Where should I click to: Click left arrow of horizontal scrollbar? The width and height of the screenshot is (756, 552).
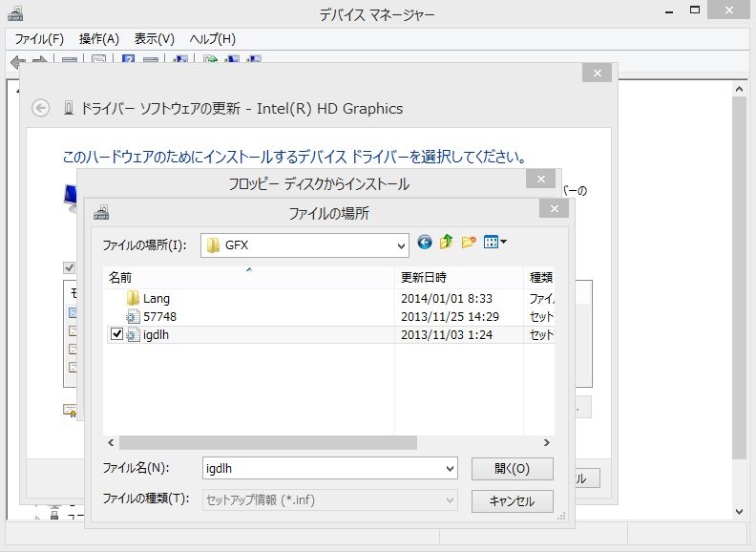click(111, 442)
